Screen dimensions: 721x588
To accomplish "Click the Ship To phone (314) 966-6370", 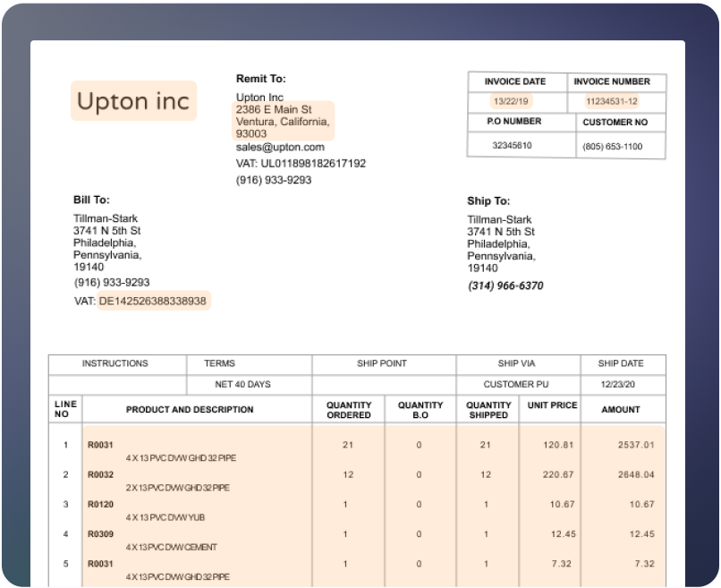I will click(505, 286).
